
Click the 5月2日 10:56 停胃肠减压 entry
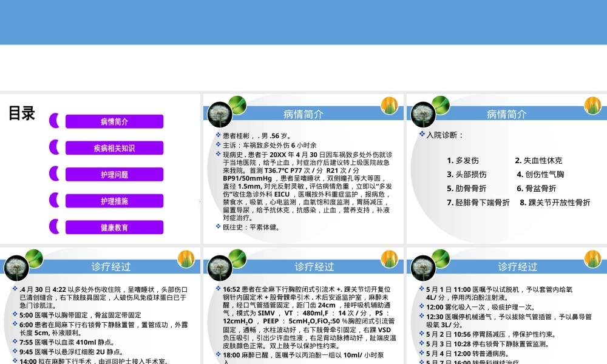(492, 334)
